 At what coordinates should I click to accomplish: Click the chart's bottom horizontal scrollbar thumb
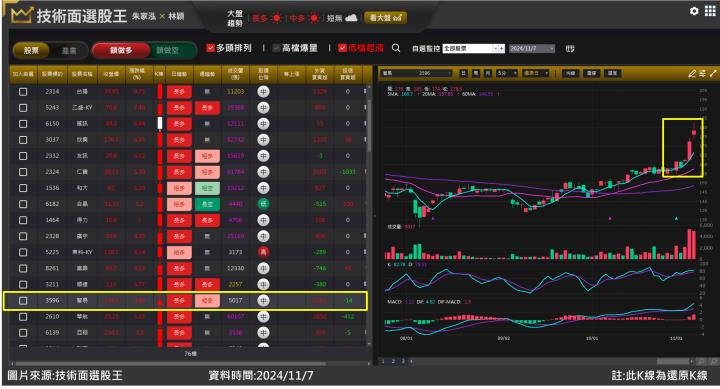coord(673,361)
